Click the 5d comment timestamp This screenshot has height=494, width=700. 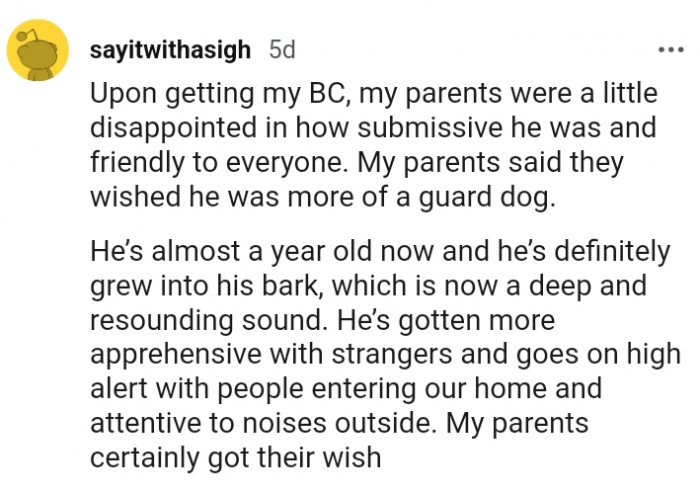tap(282, 49)
